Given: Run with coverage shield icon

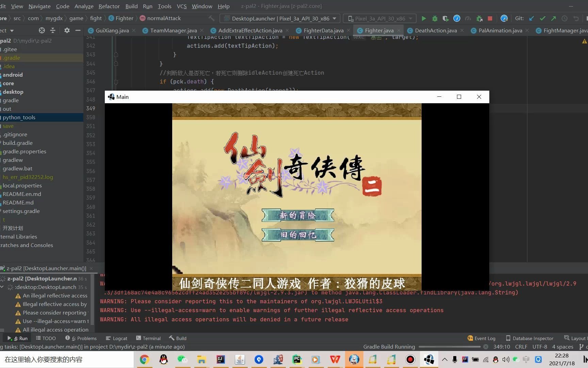Looking at the screenshot, I should pos(445,18).
